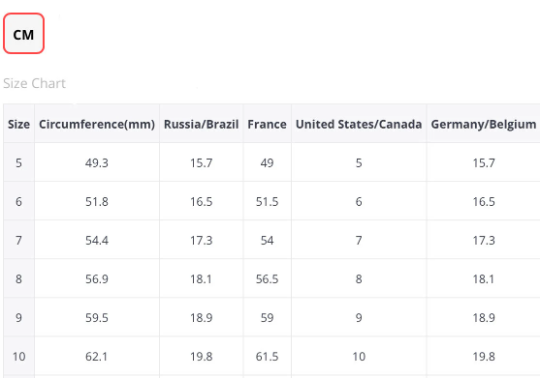Select size 10 row label
The width and height of the screenshot is (540, 378).
click(x=19, y=356)
